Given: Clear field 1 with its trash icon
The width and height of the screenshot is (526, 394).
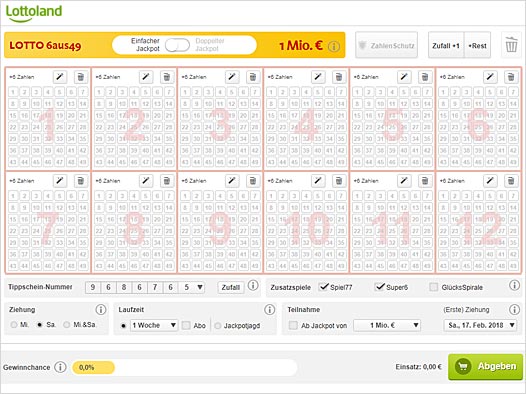Looking at the screenshot, I should coord(81,77).
